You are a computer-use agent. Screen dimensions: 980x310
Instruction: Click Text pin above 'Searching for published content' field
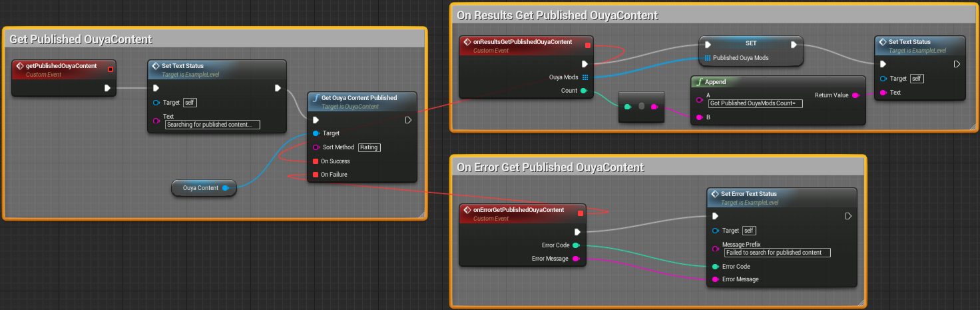click(156, 121)
